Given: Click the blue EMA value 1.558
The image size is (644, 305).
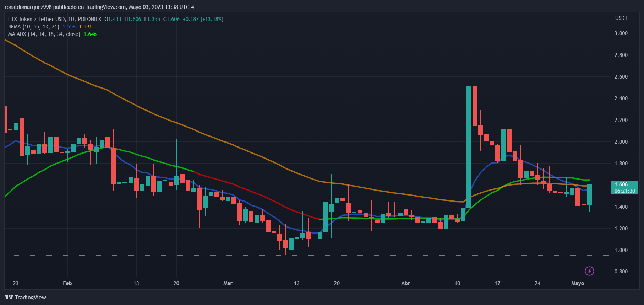Looking at the screenshot, I should coord(69,27).
